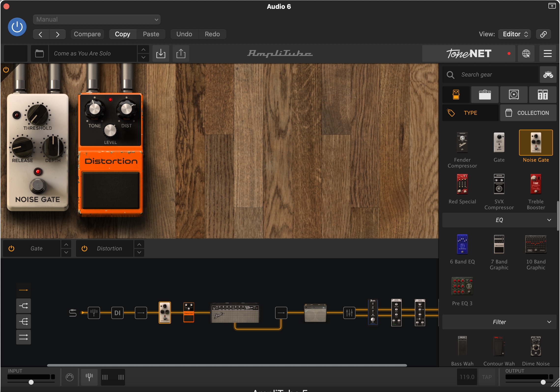Click the Undo button
This screenshot has width=560, height=392.
tap(184, 34)
